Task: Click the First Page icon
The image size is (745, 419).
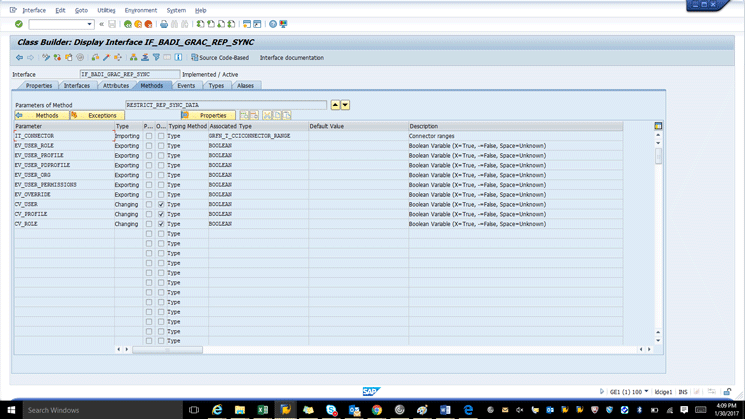Action: pyautogui.click(x=201, y=24)
